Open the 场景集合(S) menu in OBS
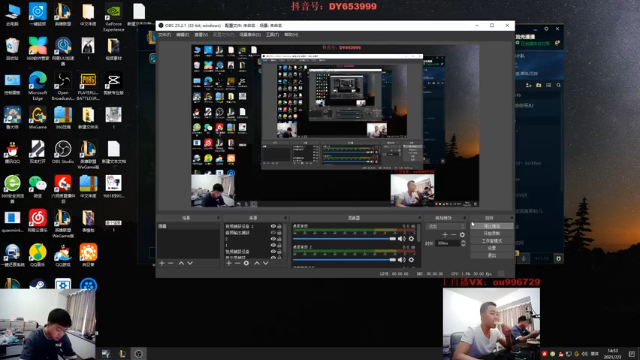This screenshot has height=360, width=640. [x=250, y=35]
